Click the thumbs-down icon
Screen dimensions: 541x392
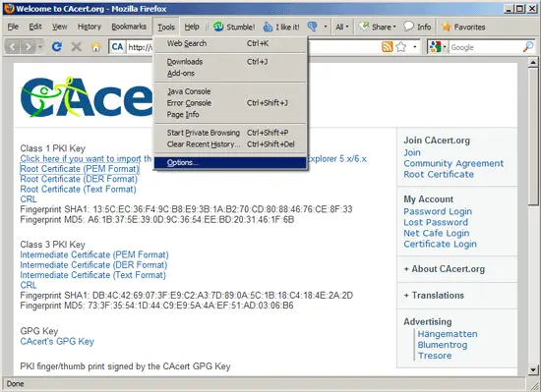pyautogui.click(x=312, y=27)
